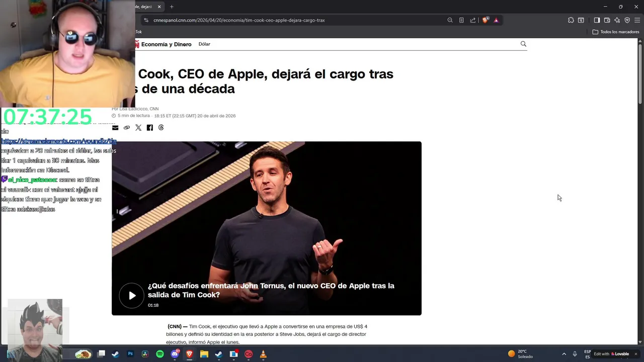The width and height of the screenshot is (644, 362).
Task: Open the Extensions puzzle icon
Action: coord(571,20)
